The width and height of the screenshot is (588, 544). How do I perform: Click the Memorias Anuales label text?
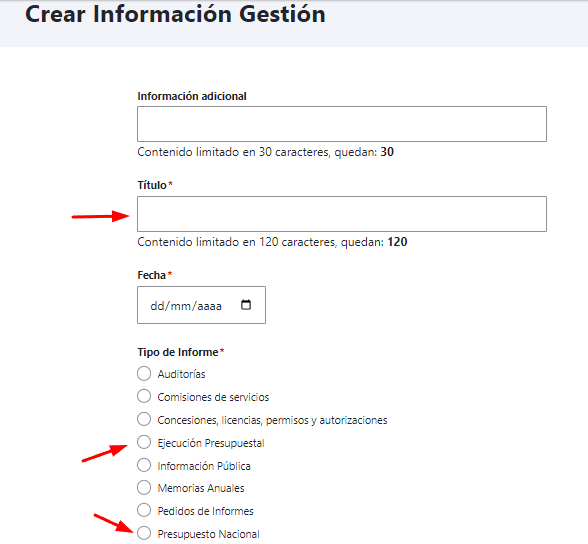point(201,488)
